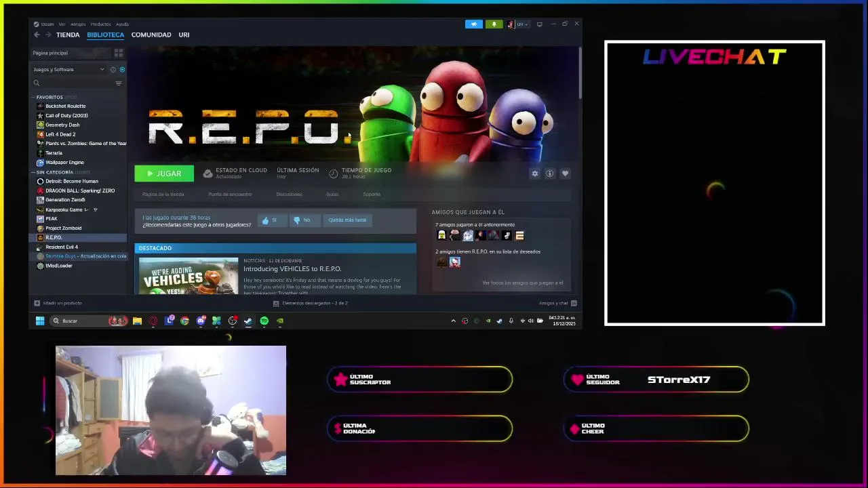
Task: Open File Explorer from the taskbar
Action: coord(137,321)
